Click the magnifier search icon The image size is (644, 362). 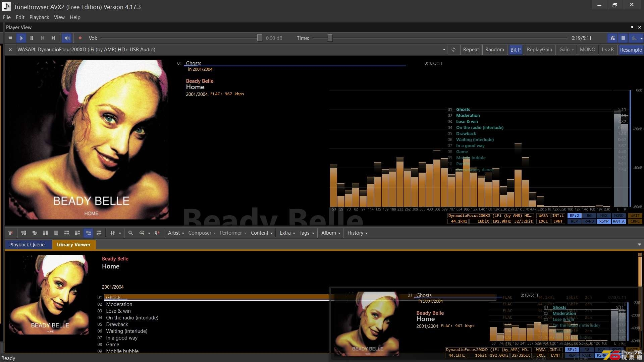tap(131, 233)
